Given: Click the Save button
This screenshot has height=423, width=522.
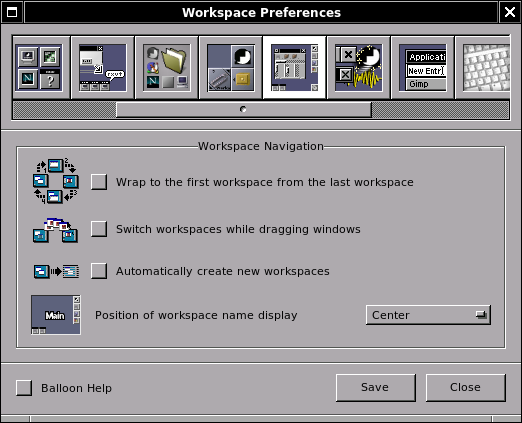Looking at the screenshot, I should coord(376,388).
